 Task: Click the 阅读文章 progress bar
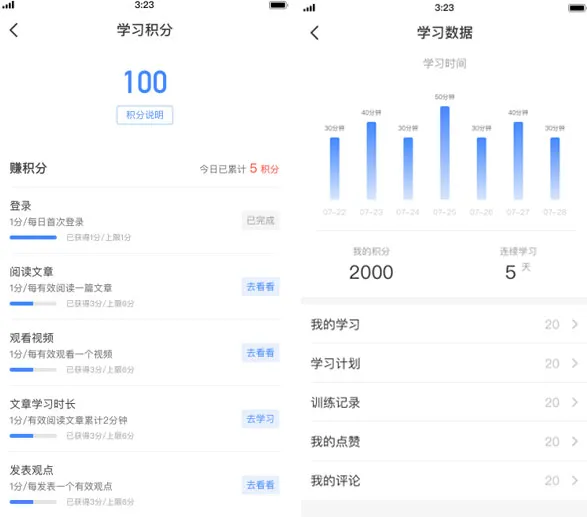click(x=33, y=304)
